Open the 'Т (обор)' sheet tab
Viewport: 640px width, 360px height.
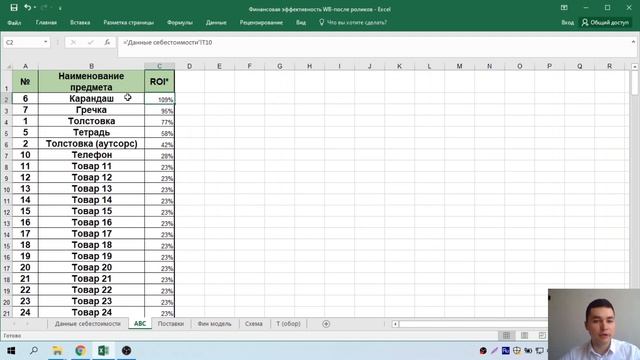(288, 324)
